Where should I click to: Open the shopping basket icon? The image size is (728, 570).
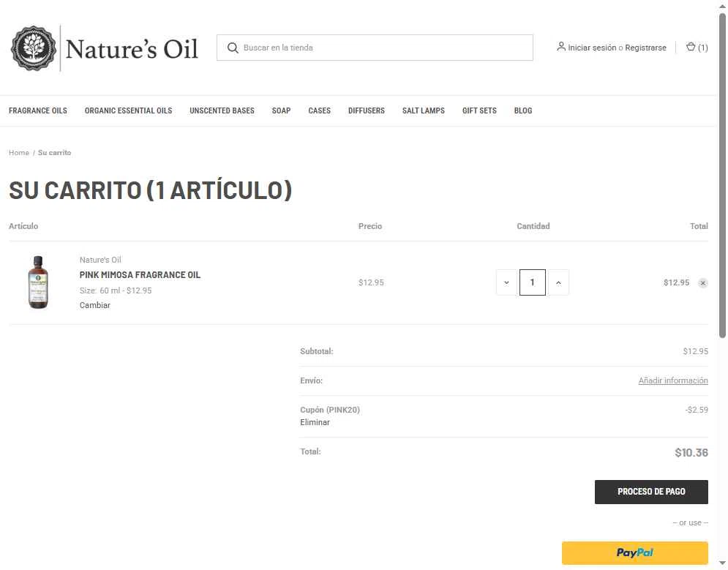(691, 47)
